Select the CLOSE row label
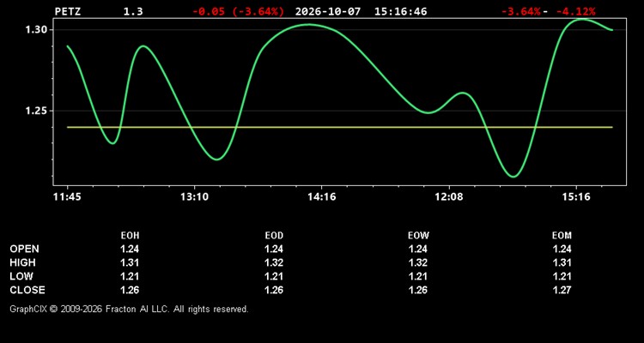 [27, 290]
